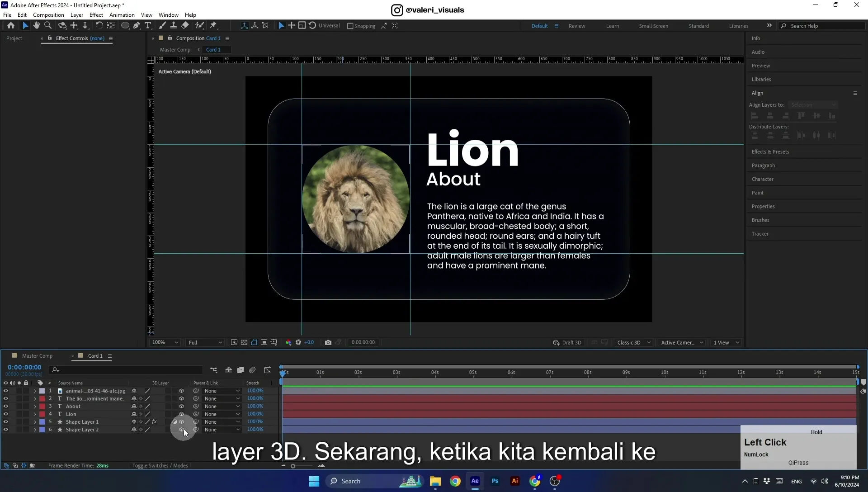Click Toggle Switches / Modes button
Image resolution: width=868 pixels, height=492 pixels.
click(x=160, y=466)
